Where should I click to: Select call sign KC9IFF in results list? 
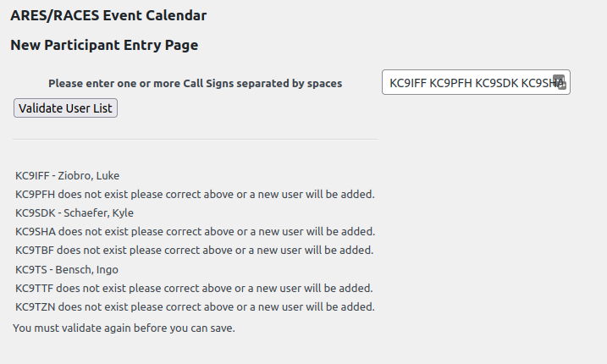33,176
